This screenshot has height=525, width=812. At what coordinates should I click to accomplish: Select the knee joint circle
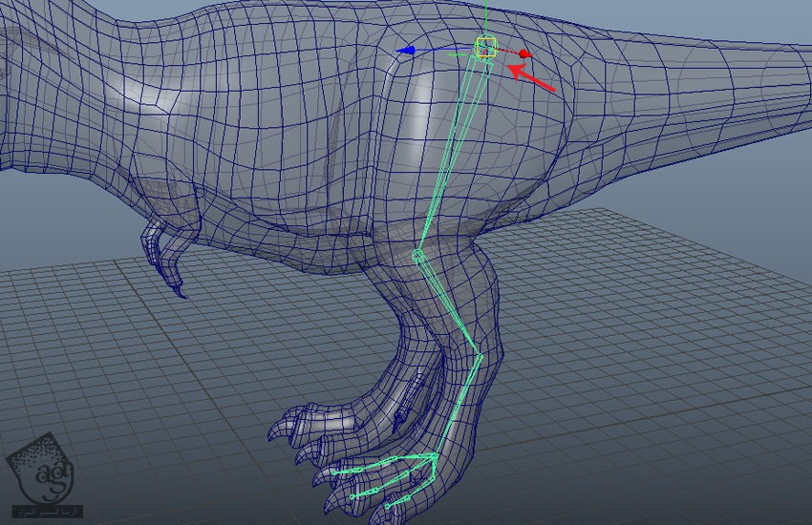click(x=417, y=256)
